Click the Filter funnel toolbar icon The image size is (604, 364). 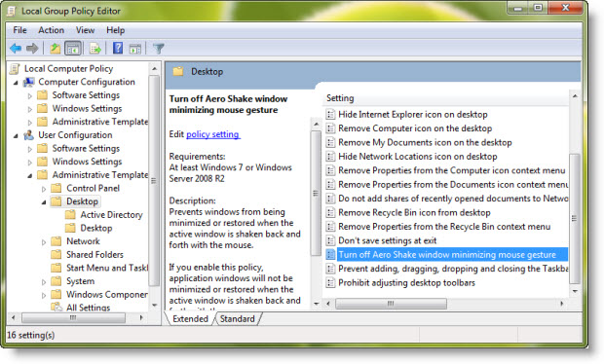[159, 49]
